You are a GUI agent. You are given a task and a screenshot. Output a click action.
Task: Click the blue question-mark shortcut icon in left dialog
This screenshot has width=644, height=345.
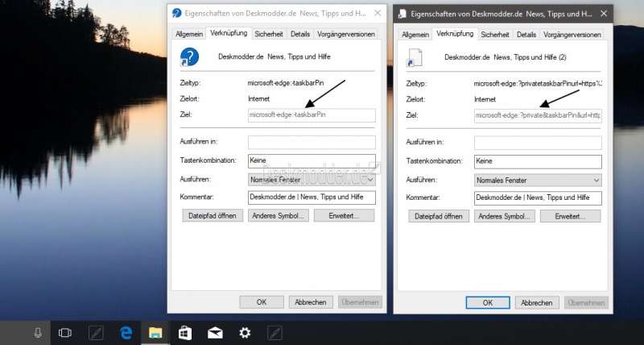(x=189, y=56)
